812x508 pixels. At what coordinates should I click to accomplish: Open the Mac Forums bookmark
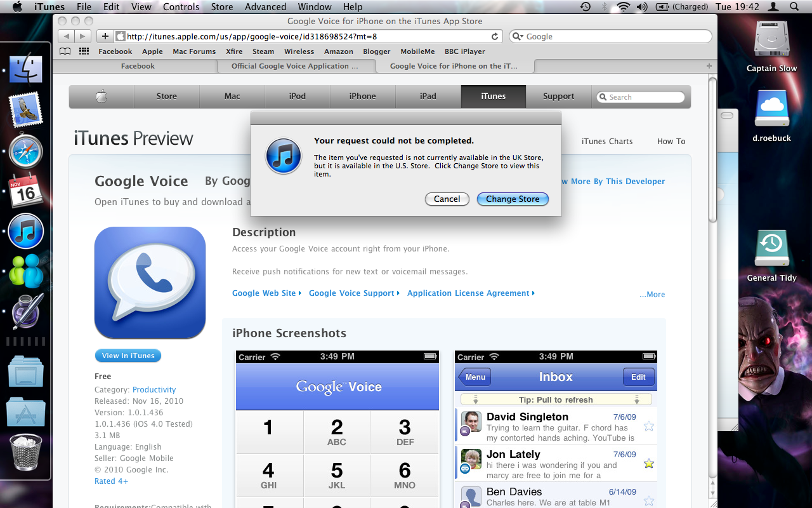click(194, 51)
